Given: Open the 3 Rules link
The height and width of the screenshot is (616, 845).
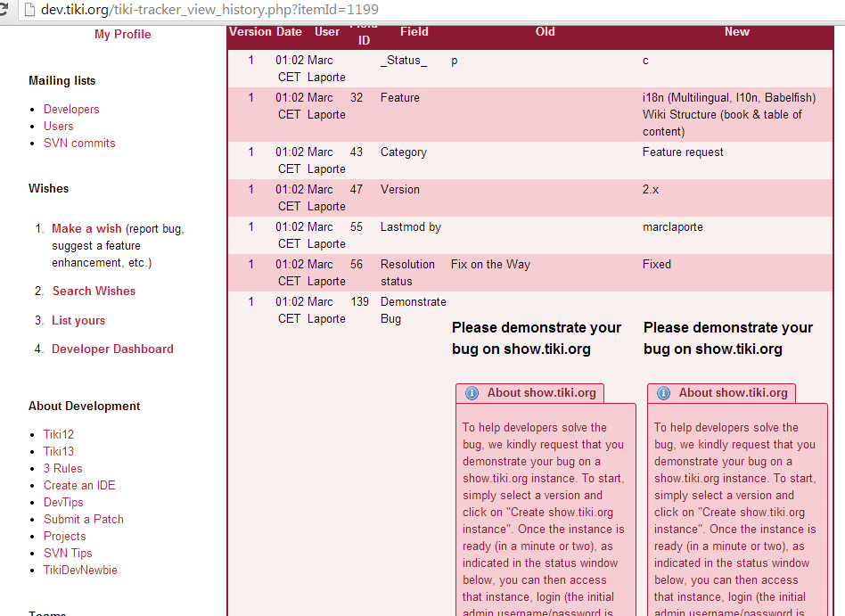Looking at the screenshot, I should point(63,468).
